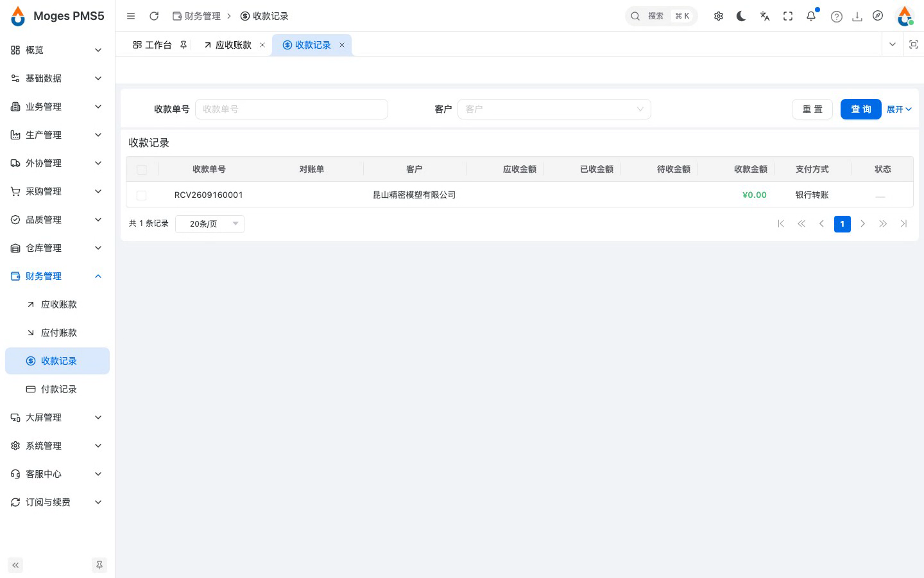Select all rows with header checkbox
Viewport: 924px width, 578px height.
click(142, 170)
